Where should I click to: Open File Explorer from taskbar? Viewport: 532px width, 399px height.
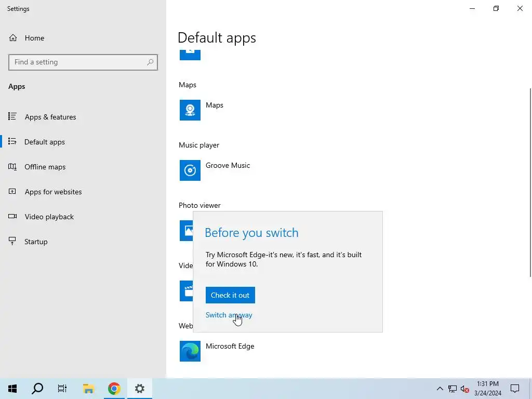tap(88, 389)
